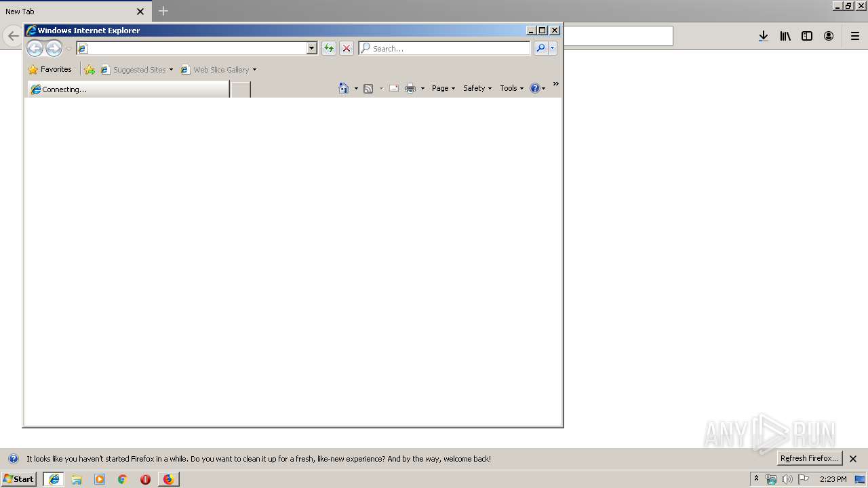
Task: Click the Internet Explorer address bar field
Action: (192, 48)
